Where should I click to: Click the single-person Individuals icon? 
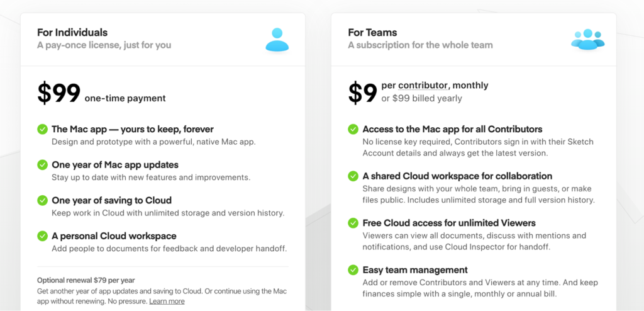click(277, 40)
